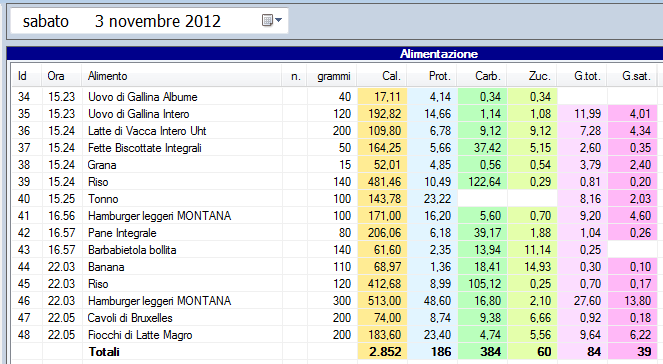Click the Prot. column header

click(432, 76)
